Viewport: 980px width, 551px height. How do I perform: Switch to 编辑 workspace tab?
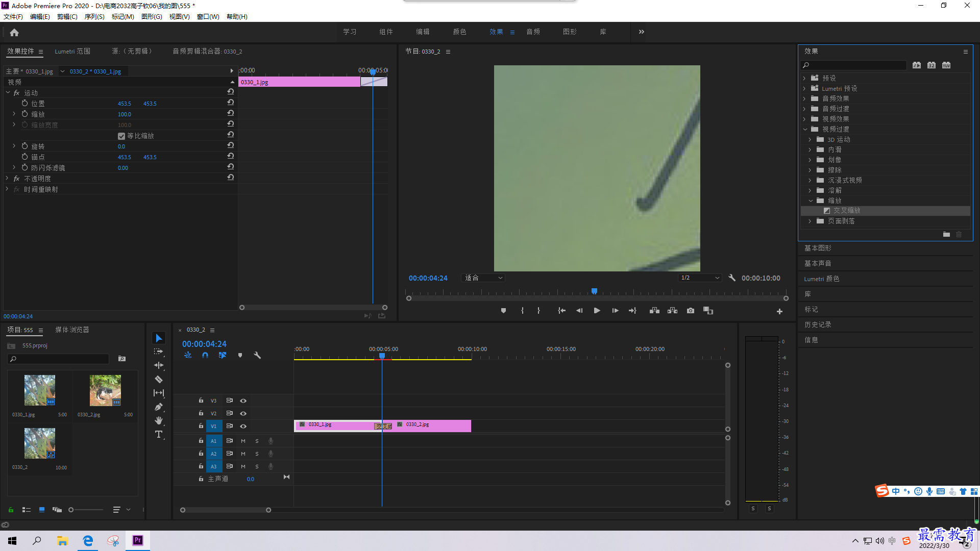(423, 32)
